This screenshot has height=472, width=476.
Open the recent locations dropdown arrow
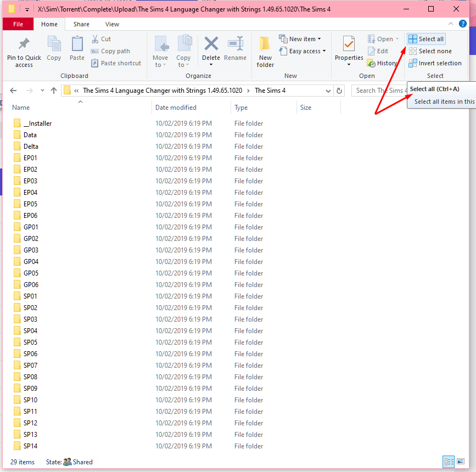click(x=42, y=90)
